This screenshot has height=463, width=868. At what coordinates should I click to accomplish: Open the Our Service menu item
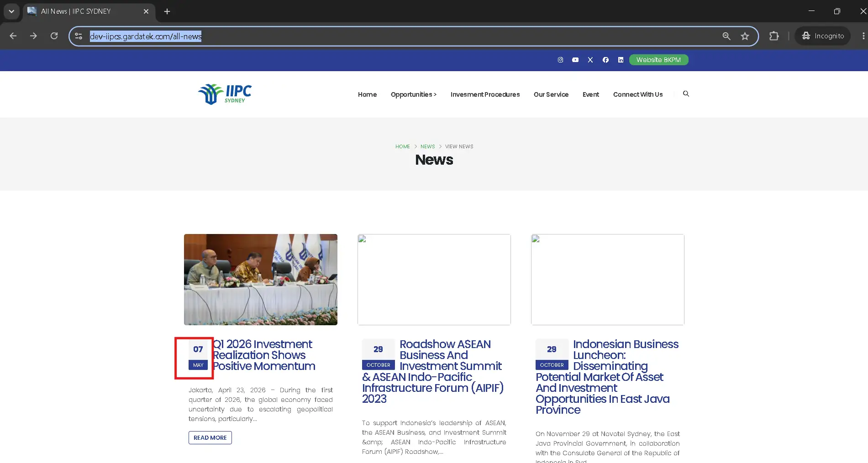[x=551, y=94]
